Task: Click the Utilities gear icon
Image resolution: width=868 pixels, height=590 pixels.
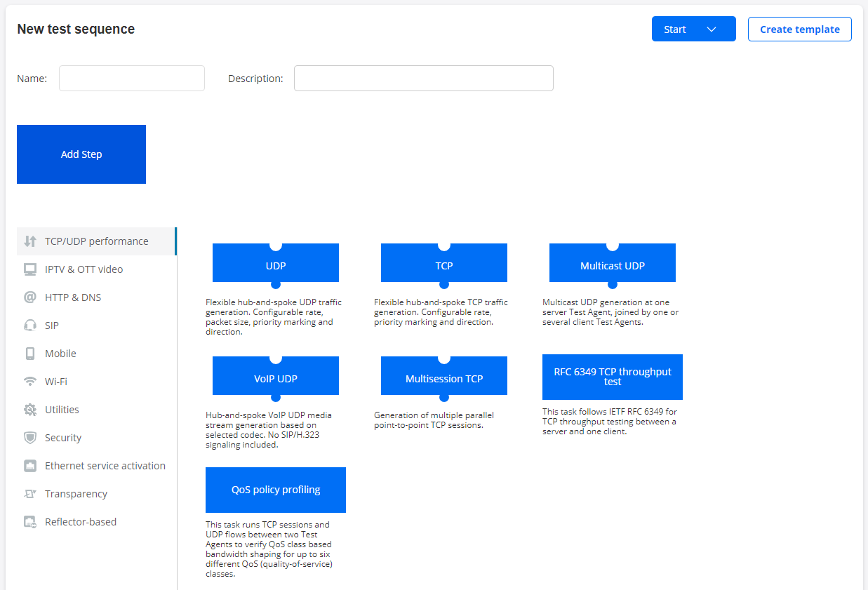Action: 30,410
